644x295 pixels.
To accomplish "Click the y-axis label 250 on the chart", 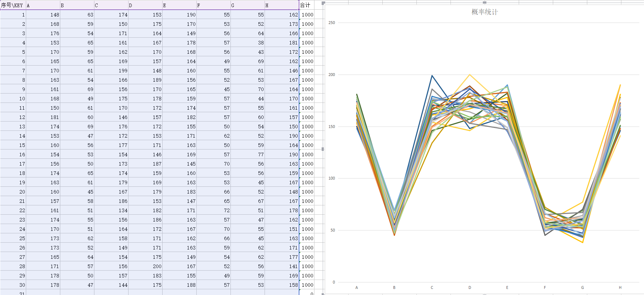I will point(332,23).
